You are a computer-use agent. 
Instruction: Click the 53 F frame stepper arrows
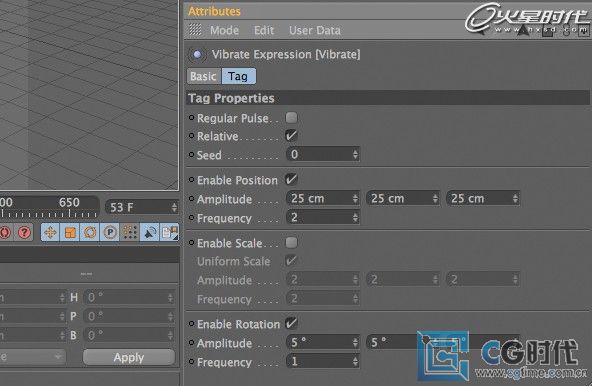174,207
